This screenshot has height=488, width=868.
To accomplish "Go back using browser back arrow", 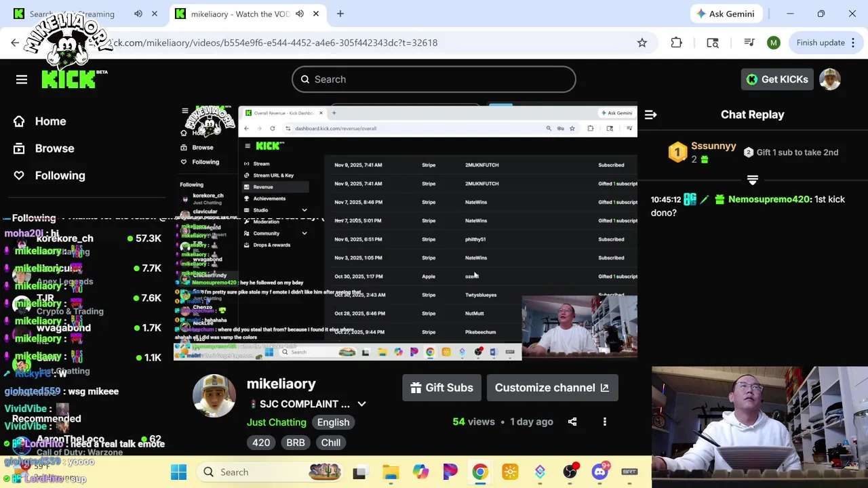I will [15, 43].
